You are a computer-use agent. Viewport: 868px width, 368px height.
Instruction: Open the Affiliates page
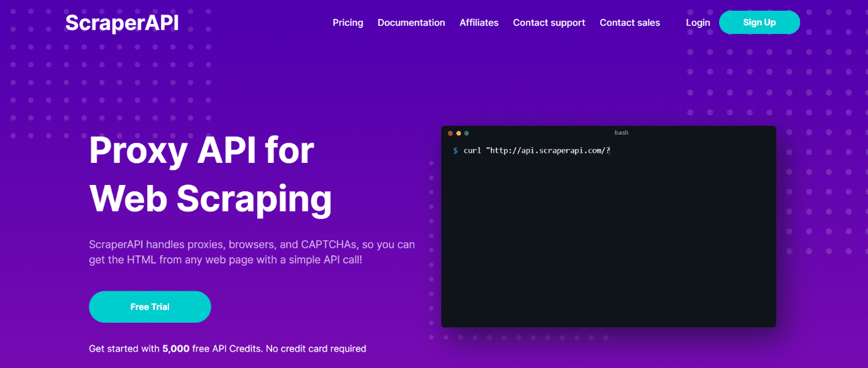(479, 23)
